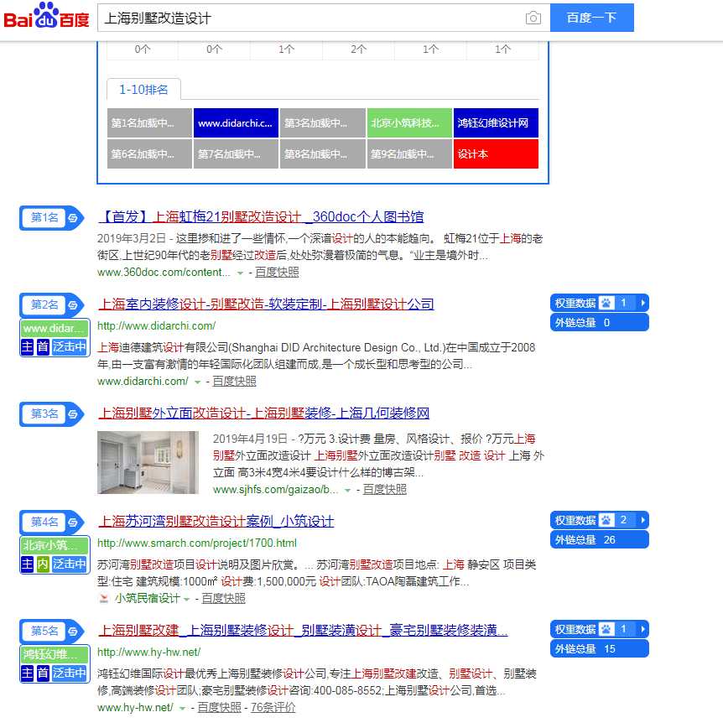
Task: Click the swirl icon on the 第4名 badge
Action: pos(73,523)
